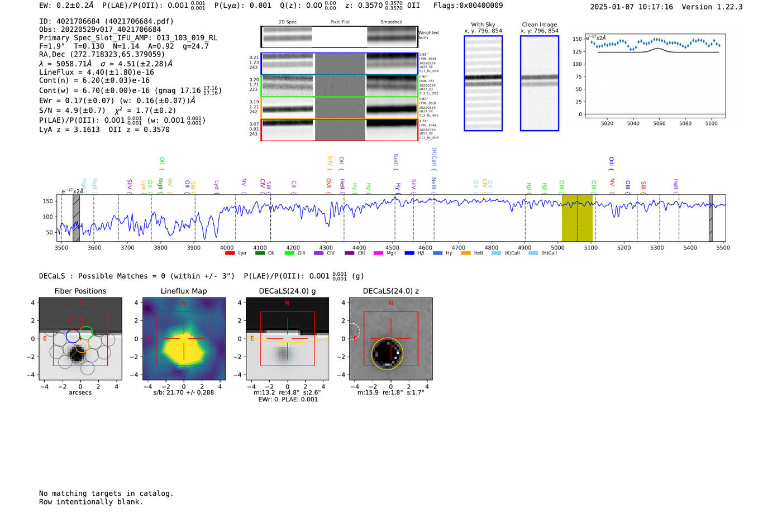Click the CIII legend swatch
Viewport: 782px width, 532px height.
350,253
